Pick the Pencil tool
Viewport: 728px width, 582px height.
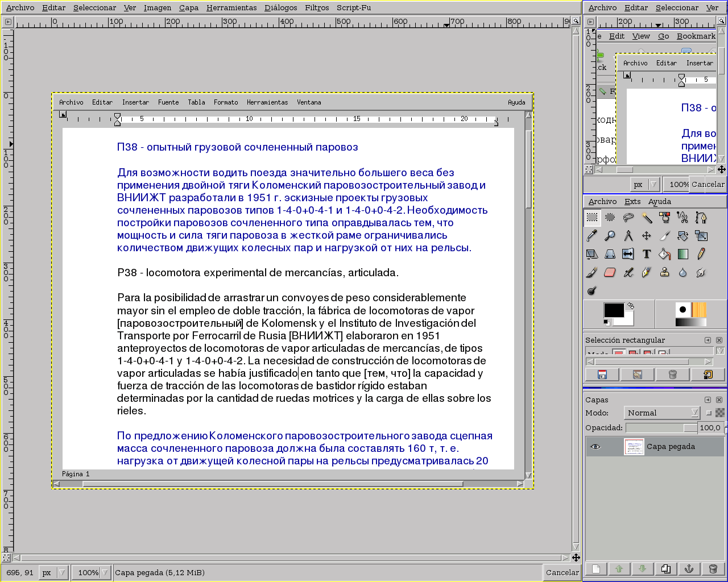pyautogui.click(x=701, y=254)
